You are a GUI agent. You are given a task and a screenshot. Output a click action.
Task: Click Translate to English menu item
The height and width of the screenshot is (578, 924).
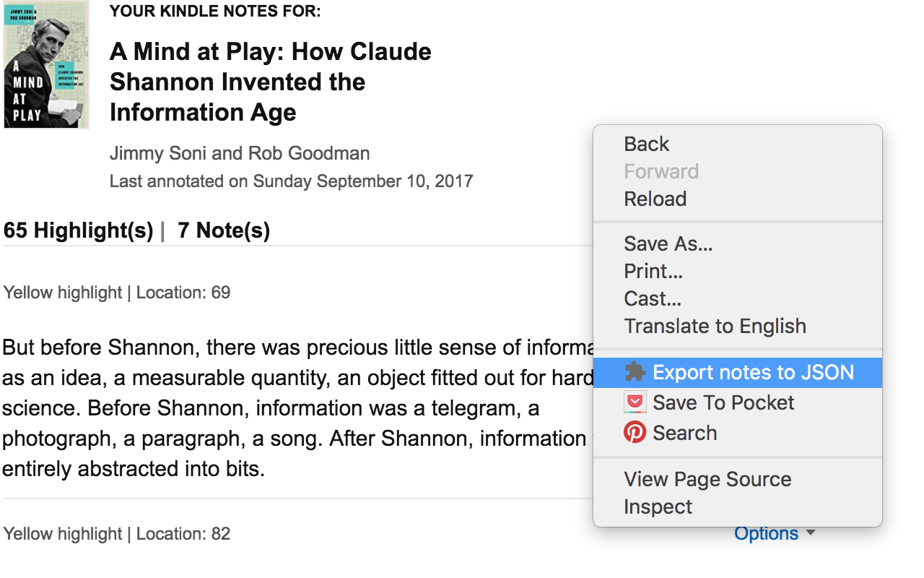(x=715, y=326)
